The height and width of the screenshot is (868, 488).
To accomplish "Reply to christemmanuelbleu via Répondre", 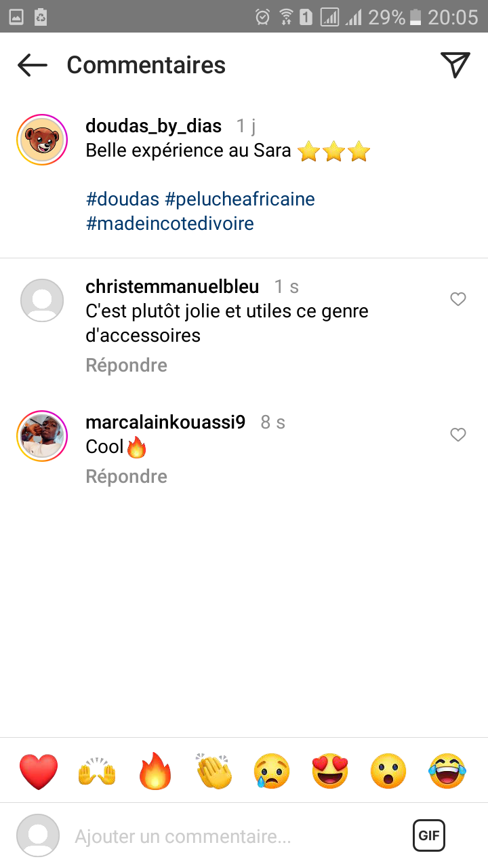I will [x=126, y=366].
